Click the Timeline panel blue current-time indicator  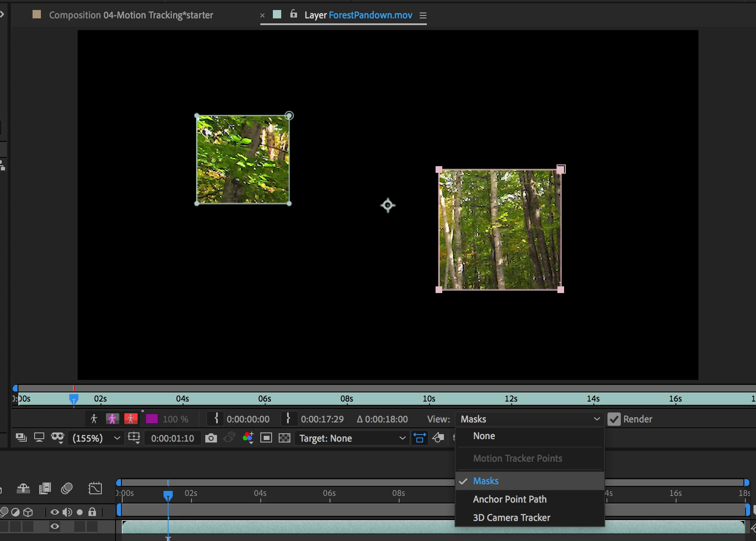[x=168, y=495]
